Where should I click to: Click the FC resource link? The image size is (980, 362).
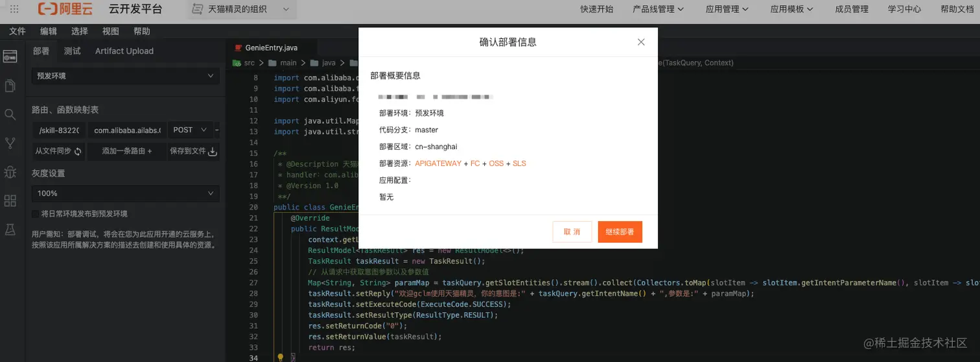[475, 163]
